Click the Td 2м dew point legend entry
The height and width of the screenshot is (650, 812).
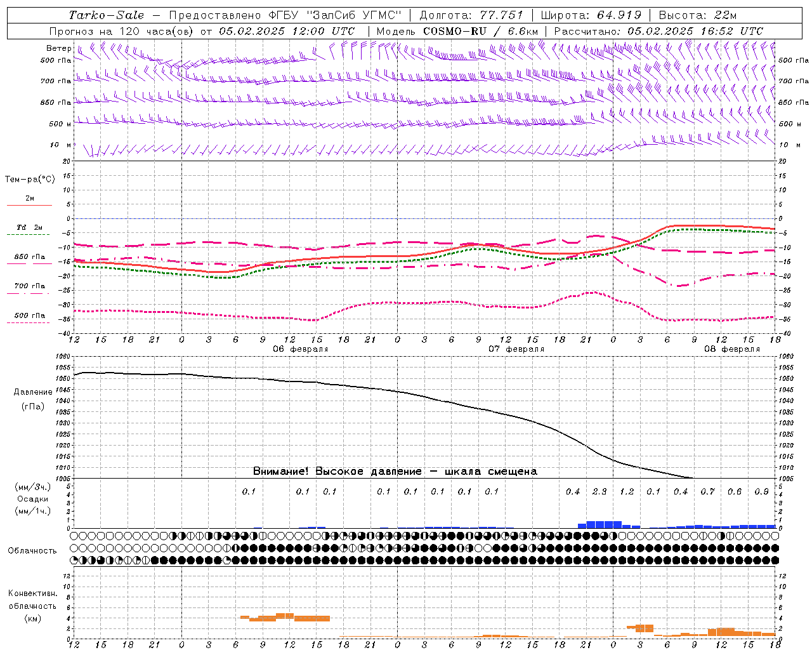[x=29, y=227]
